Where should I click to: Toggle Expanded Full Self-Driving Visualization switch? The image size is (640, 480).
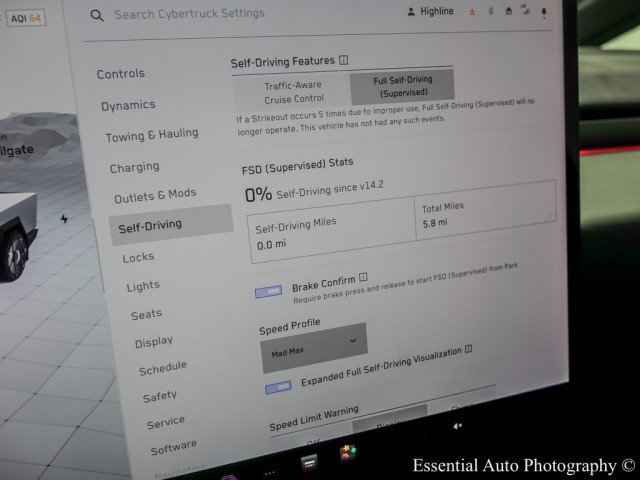pos(278,387)
